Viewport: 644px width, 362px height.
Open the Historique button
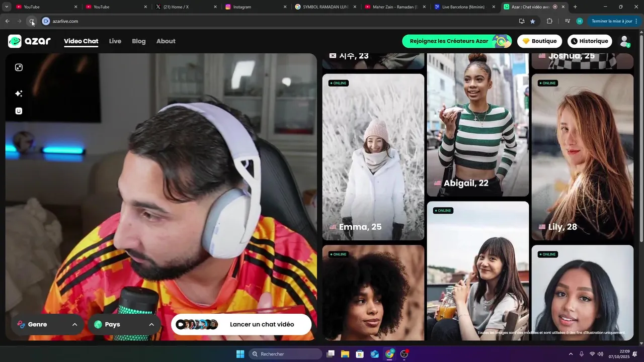coord(590,41)
